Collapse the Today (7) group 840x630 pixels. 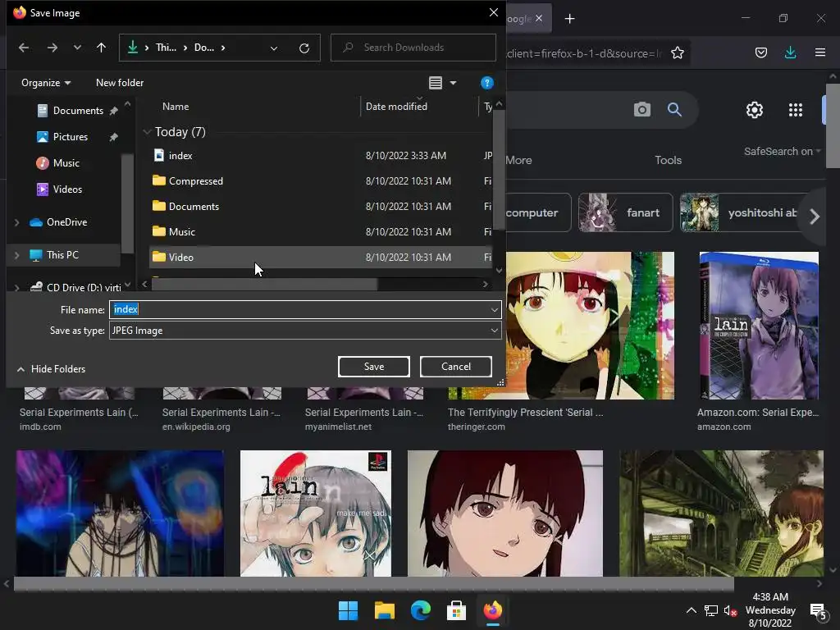coord(147,132)
